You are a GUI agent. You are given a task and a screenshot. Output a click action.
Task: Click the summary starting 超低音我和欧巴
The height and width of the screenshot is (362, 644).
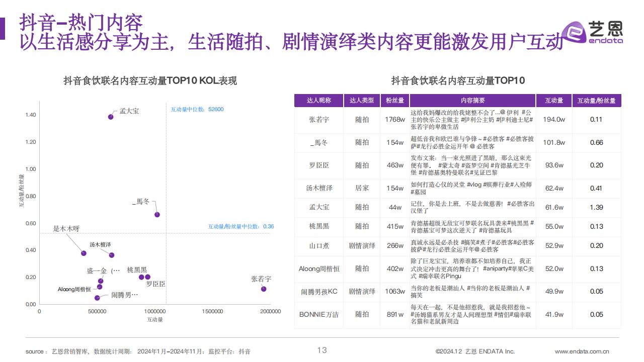[x=472, y=142]
